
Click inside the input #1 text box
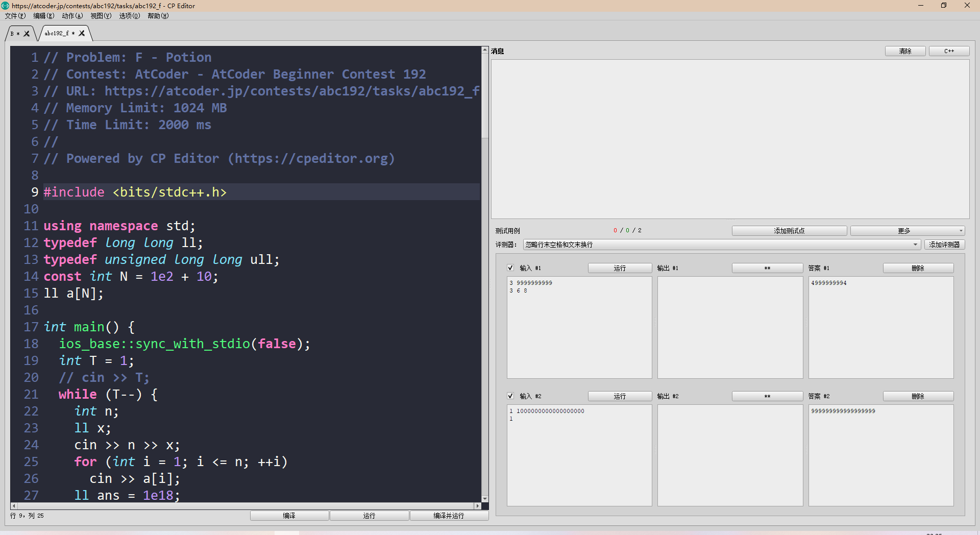[x=579, y=327]
